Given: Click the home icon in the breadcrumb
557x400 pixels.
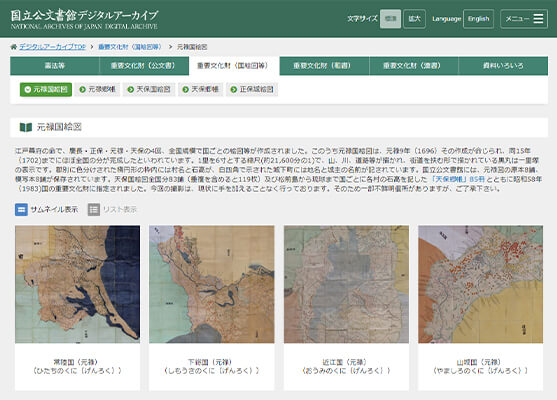Looking at the screenshot, I should coord(14,47).
